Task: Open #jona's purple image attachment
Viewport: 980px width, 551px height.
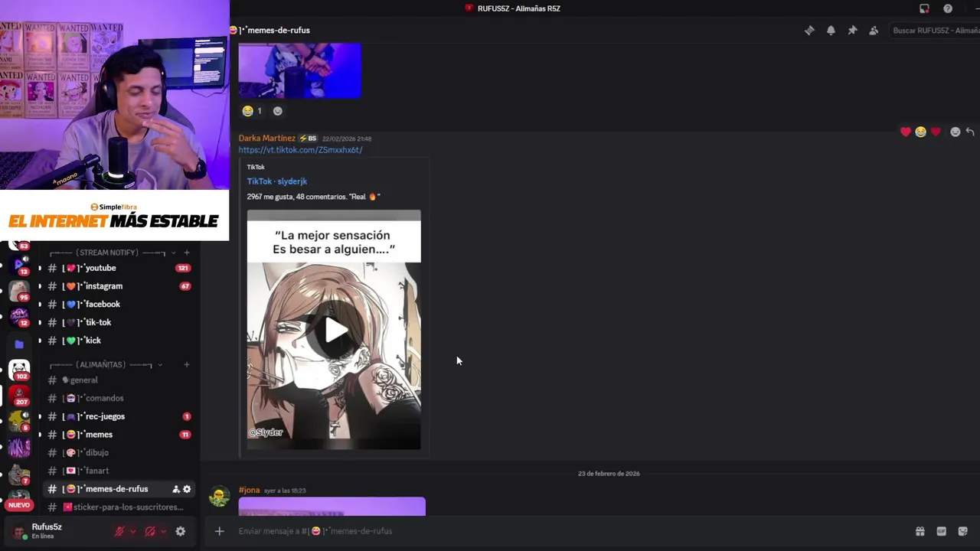Action: point(332,506)
